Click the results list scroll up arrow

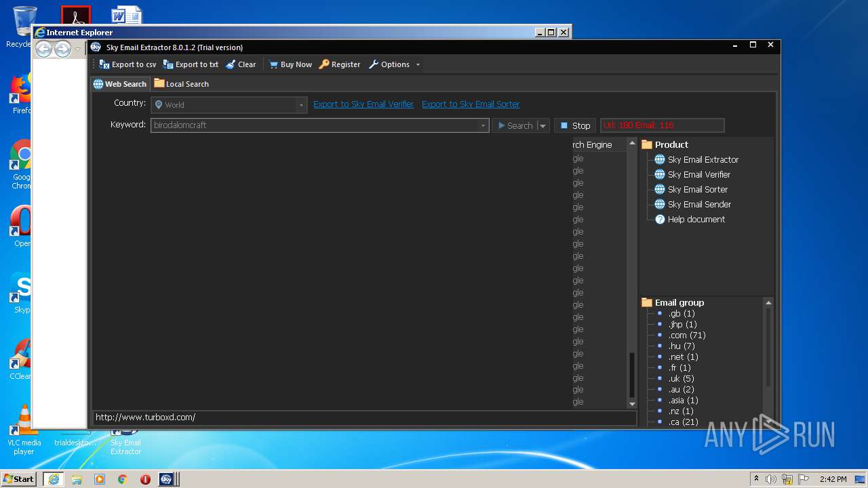coord(632,144)
